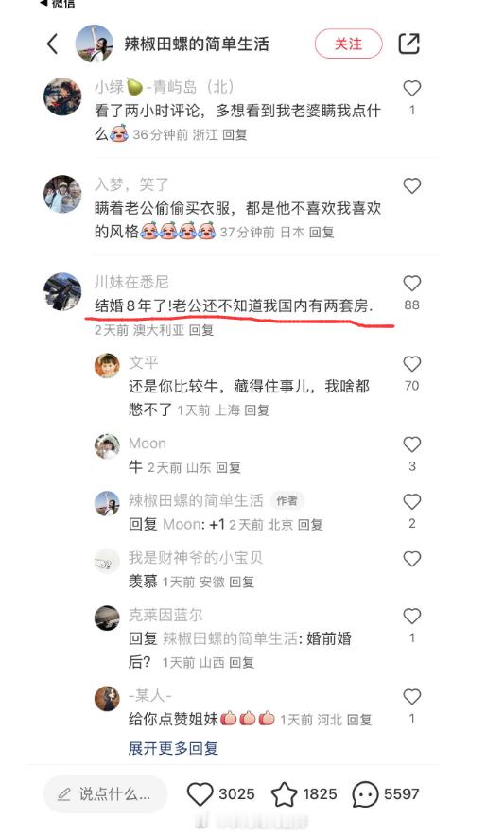The width and height of the screenshot is (504, 836).
Task: Open the 说点什么 comment input field
Action: point(106,794)
